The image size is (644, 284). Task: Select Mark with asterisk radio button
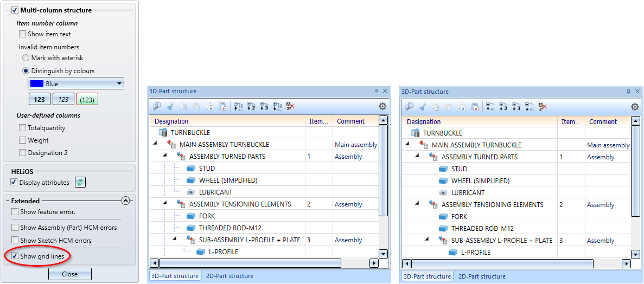click(x=26, y=58)
